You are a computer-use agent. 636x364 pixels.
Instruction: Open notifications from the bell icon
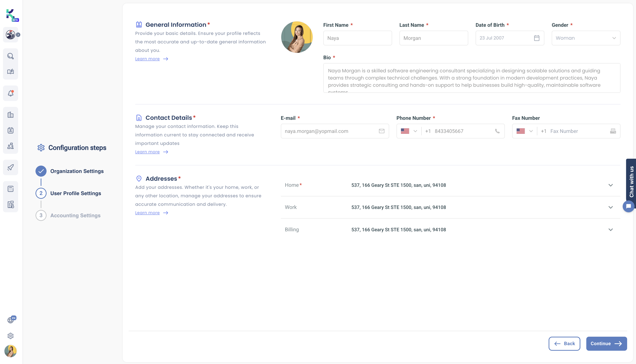click(11, 93)
